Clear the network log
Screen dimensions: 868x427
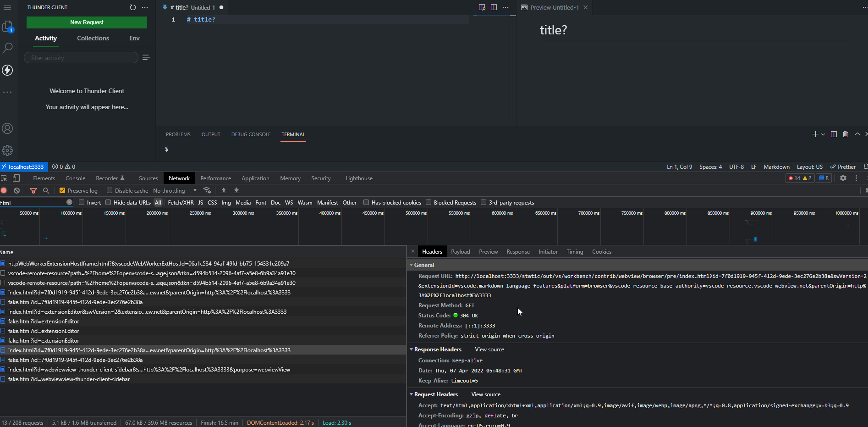[16, 190]
